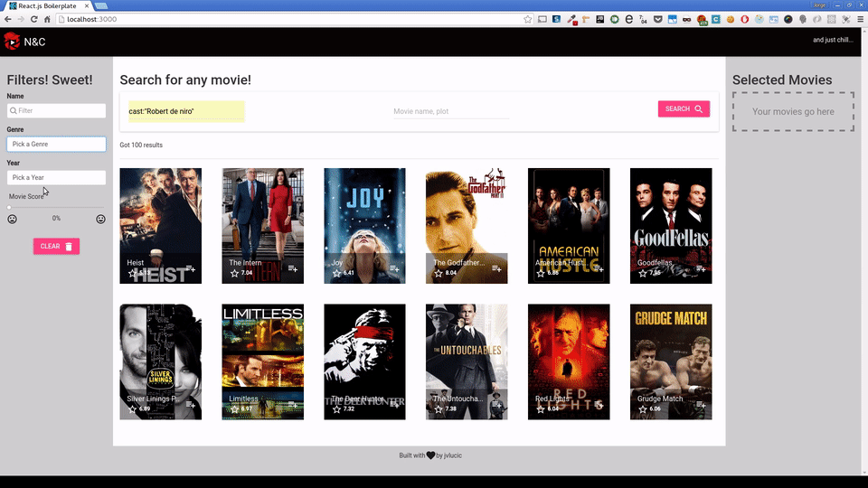Go to browser home page
The image size is (868, 488).
tap(47, 19)
